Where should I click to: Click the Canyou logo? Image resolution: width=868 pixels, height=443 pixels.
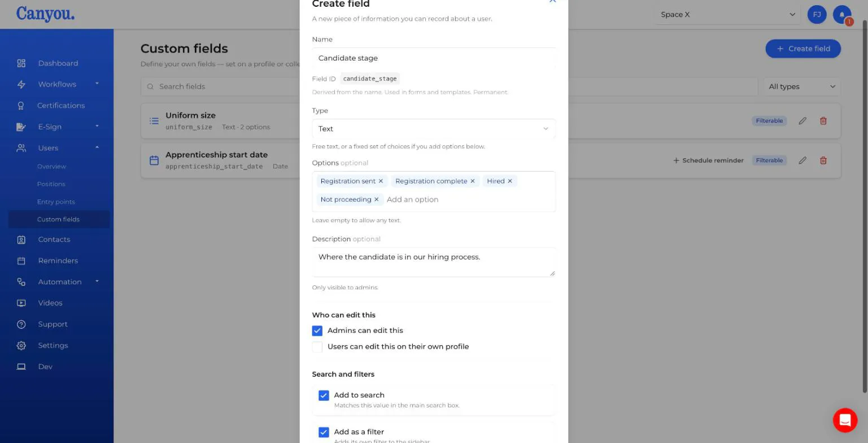[x=45, y=14]
